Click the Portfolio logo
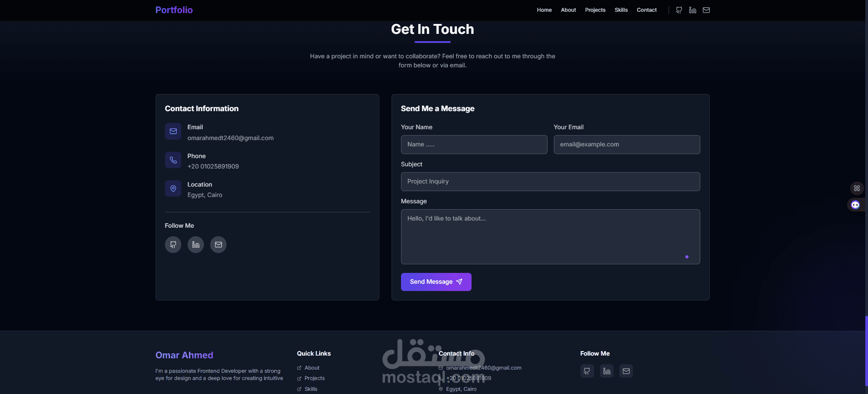 (174, 10)
